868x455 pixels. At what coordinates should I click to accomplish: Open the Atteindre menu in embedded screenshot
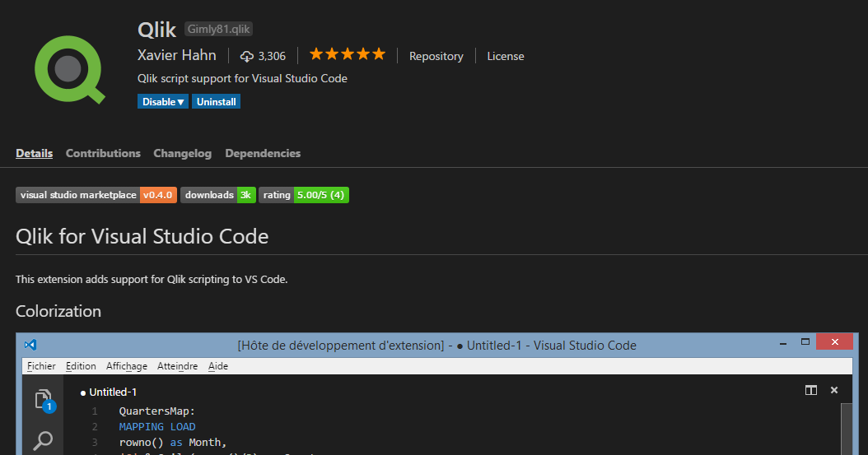(177, 366)
